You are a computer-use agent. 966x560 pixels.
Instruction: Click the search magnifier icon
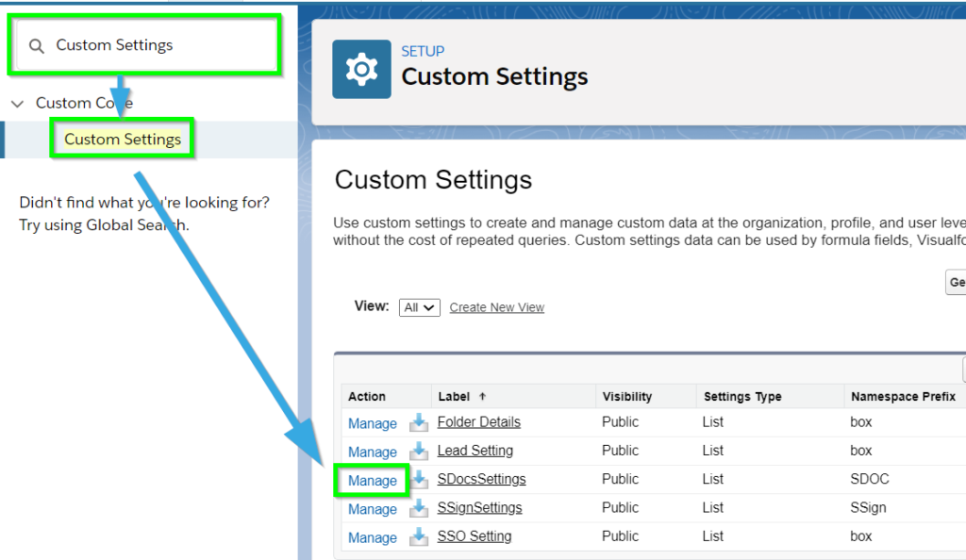click(x=35, y=44)
